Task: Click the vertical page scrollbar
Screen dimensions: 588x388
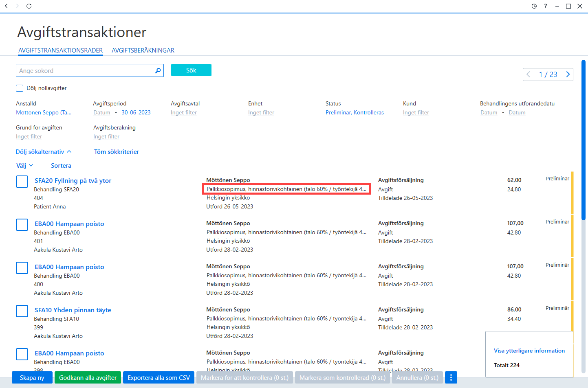Action: [x=584, y=140]
